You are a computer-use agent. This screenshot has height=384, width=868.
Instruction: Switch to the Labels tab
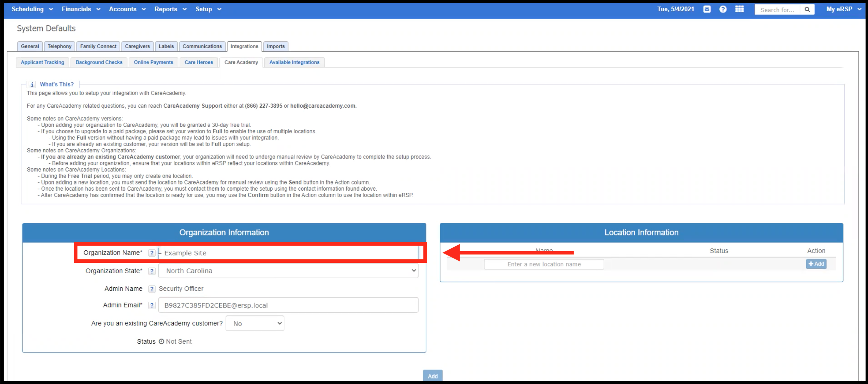[166, 46]
